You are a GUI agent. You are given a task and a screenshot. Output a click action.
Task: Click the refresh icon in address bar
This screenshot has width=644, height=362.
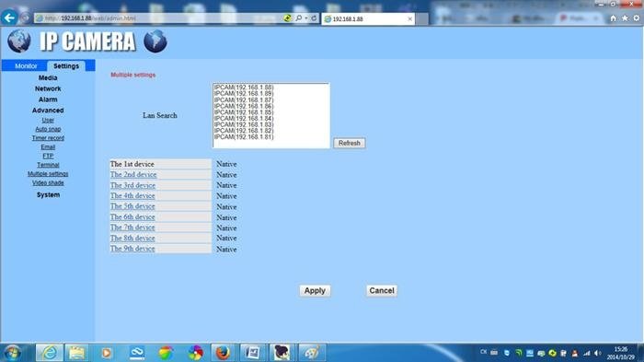point(314,18)
